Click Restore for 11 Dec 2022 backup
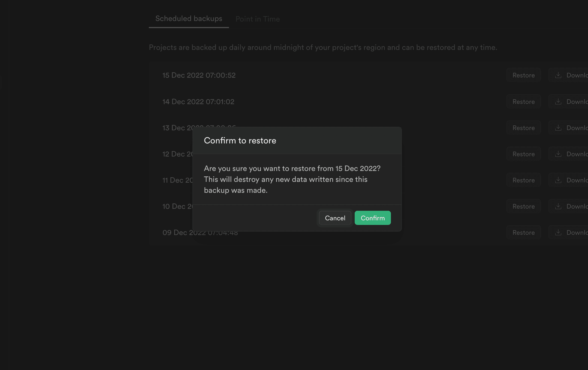The height and width of the screenshot is (370, 588). pos(524,179)
